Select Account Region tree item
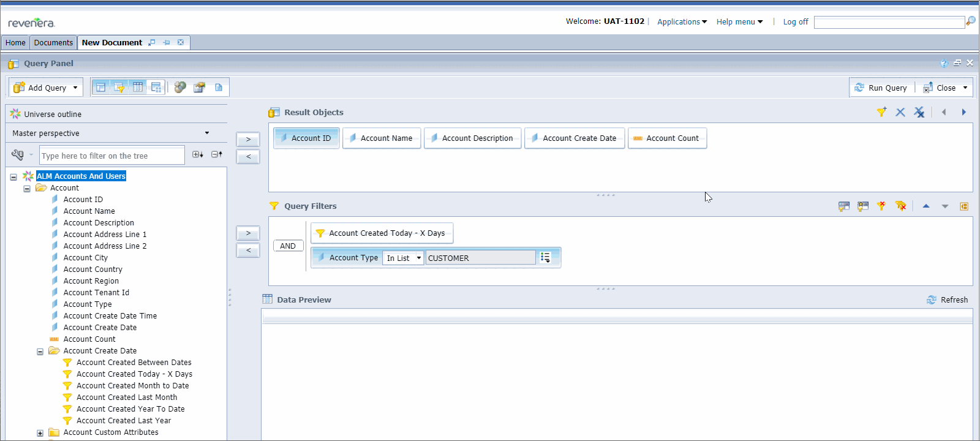 (x=91, y=281)
